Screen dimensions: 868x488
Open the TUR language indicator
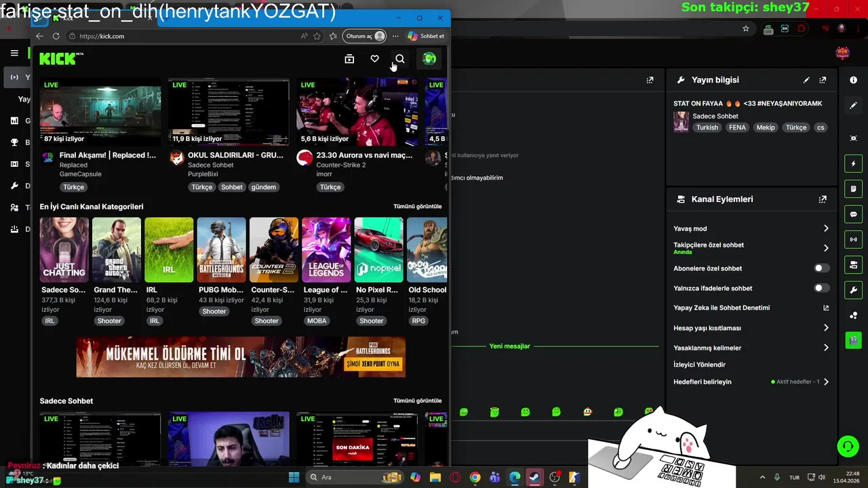[x=794, y=477]
